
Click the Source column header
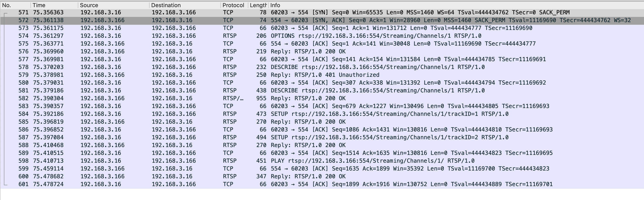tap(113, 5)
